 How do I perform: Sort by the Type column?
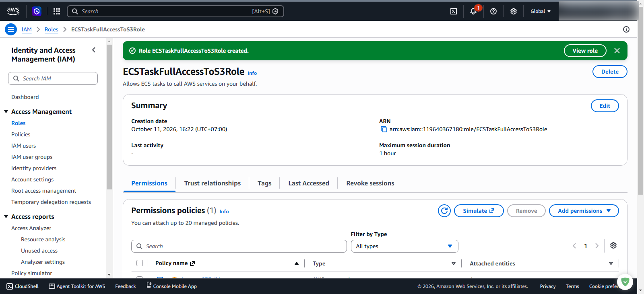pyautogui.click(x=454, y=263)
